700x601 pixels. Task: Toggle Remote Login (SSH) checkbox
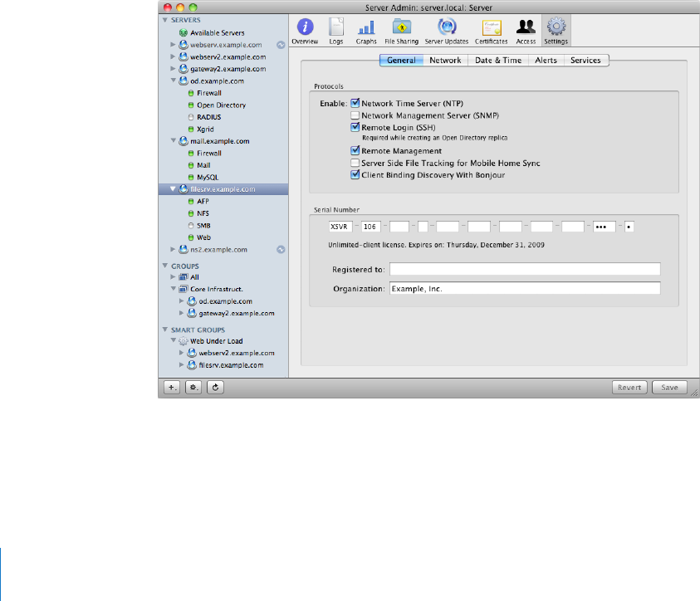click(x=355, y=127)
